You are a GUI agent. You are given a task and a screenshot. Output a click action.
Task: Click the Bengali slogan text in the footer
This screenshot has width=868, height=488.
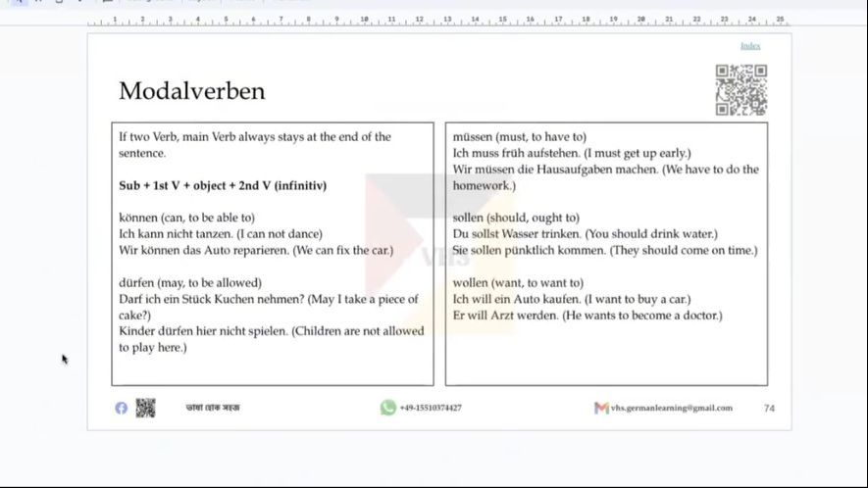[213, 408]
